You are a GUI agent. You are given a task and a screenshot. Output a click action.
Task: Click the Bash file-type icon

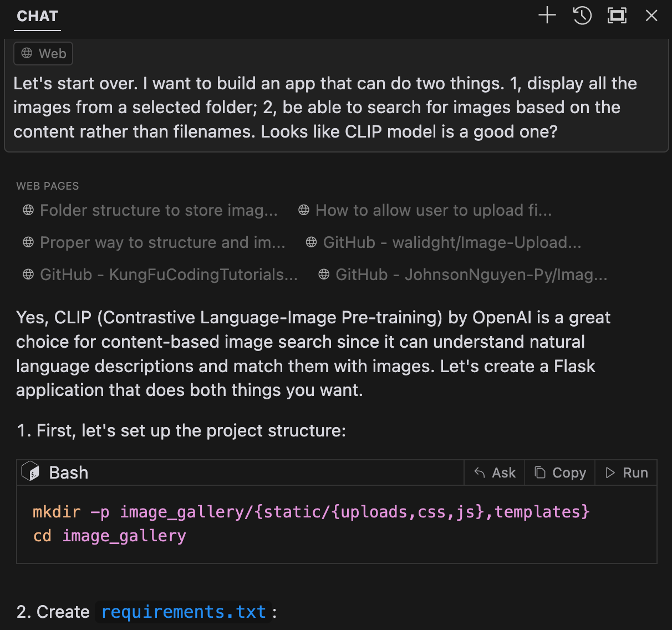pyautogui.click(x=30, y=472)
